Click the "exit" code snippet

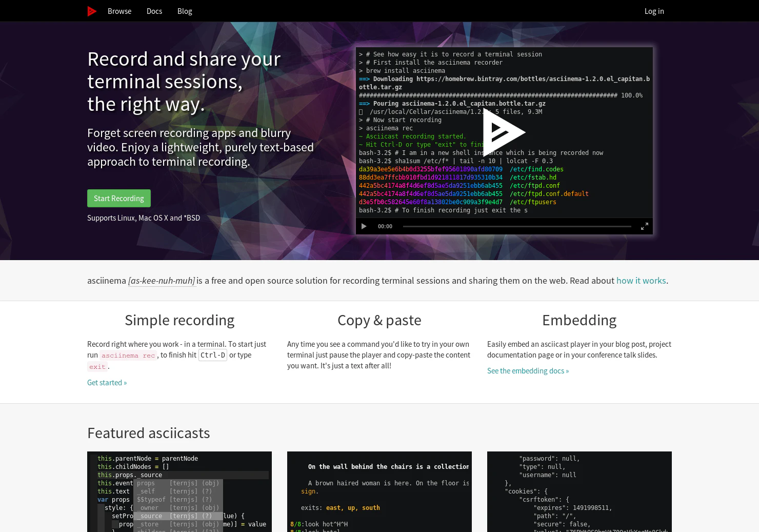[x=97, y=367]
